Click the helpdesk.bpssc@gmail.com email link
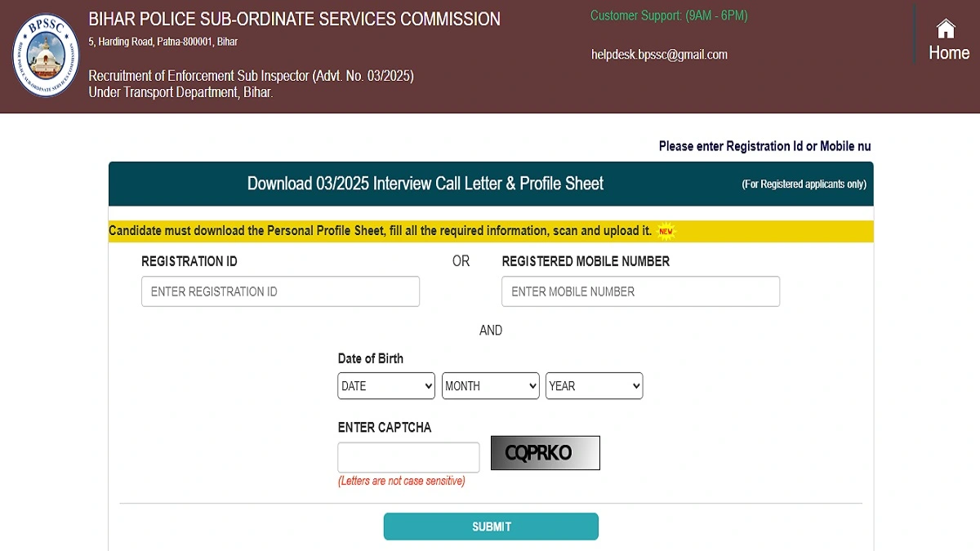 (x=658, y=54)
